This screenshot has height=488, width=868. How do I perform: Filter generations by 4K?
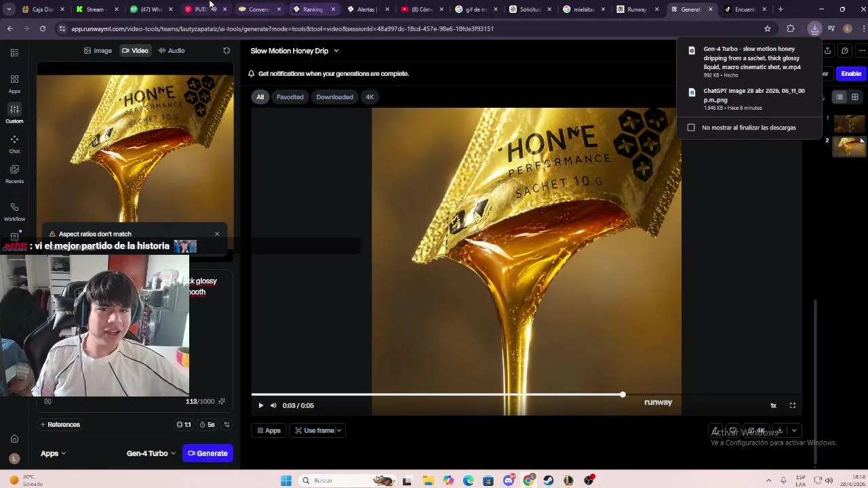coord(370,97)
